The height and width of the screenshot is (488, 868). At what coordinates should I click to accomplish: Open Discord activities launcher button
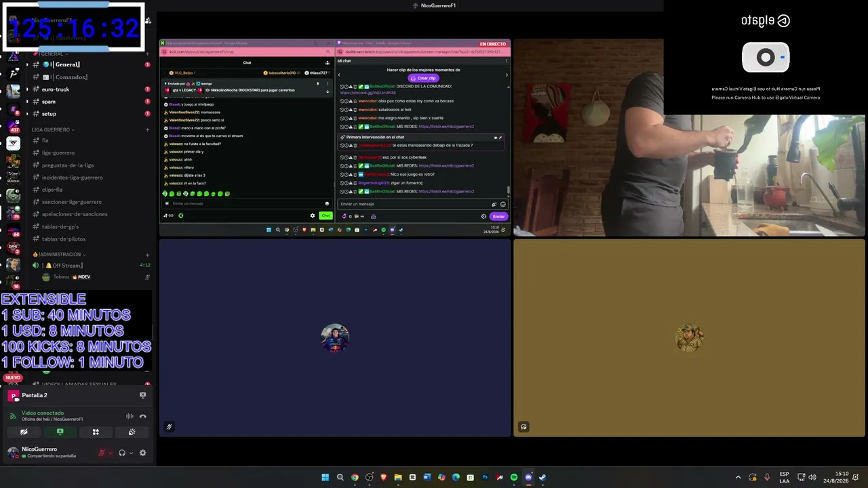pos(96,432)
